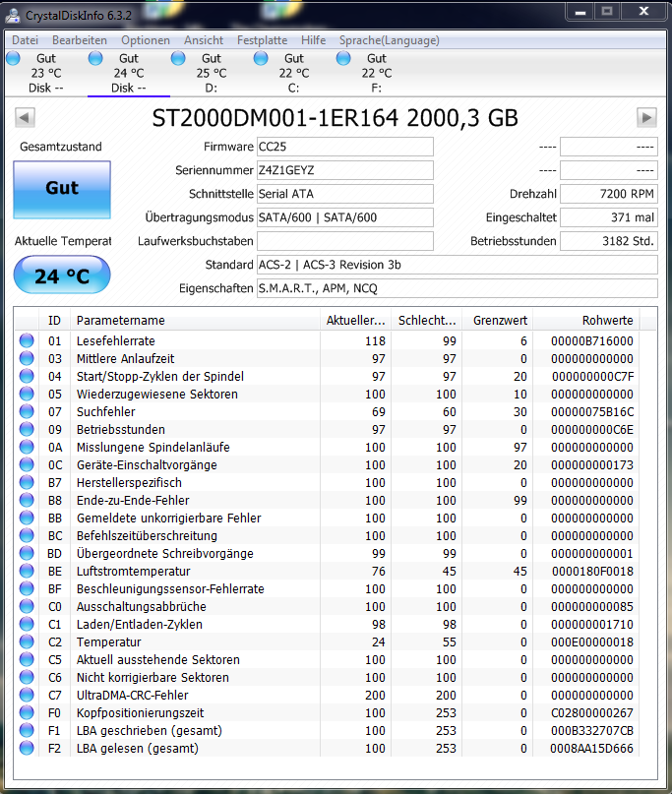Screen dimensions: 672x794
Task: Click the Aktueller column header
Action: tap(355, 320)
